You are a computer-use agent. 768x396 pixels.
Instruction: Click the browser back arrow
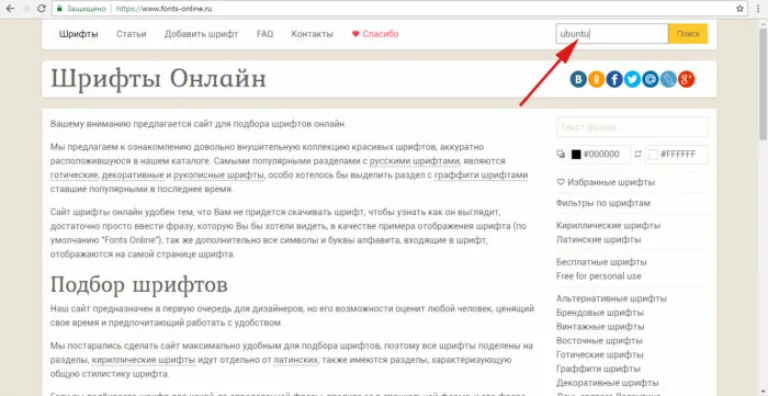tap(10, 8)
